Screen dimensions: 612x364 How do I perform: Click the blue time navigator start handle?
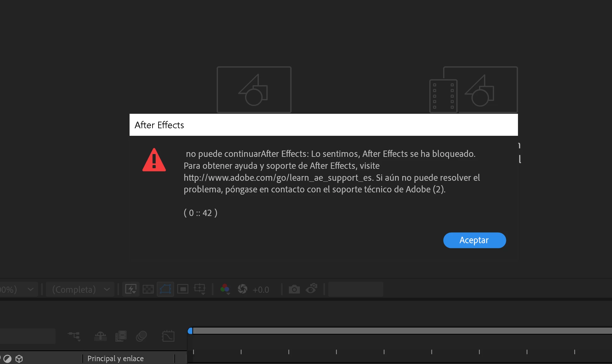pyautogui.click(x=190, y=331)
